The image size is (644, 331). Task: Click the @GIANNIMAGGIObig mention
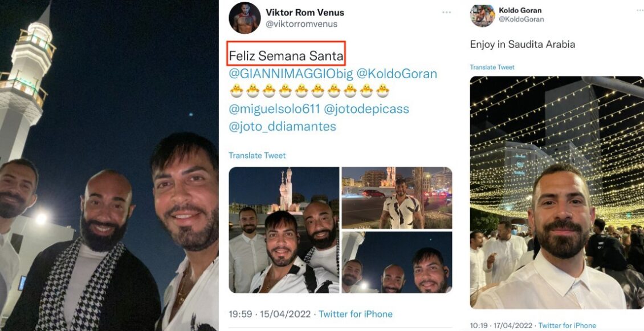(291, 74)
